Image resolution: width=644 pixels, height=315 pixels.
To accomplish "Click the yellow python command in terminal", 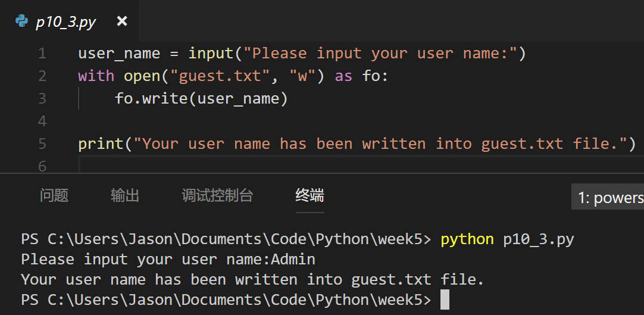I will [467, 239].
